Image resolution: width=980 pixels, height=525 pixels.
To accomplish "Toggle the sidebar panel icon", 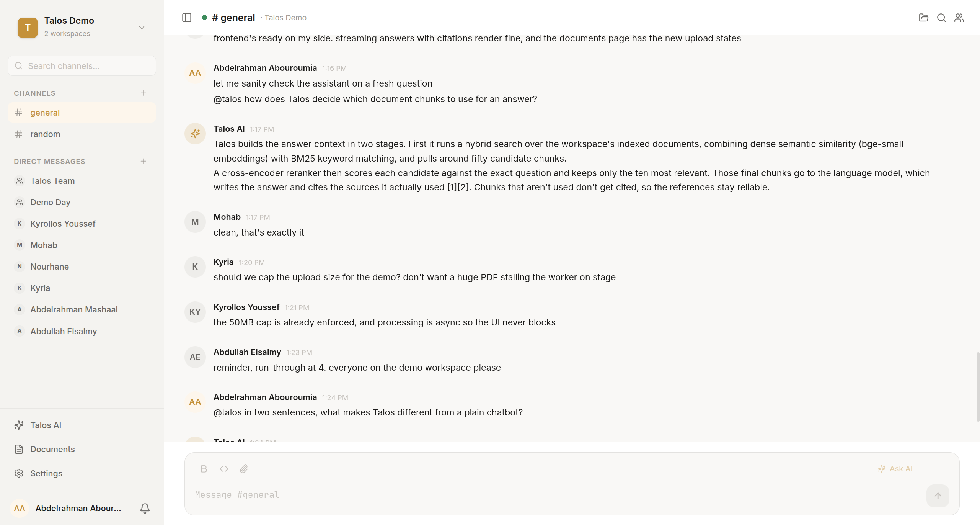I will point(187,18).
